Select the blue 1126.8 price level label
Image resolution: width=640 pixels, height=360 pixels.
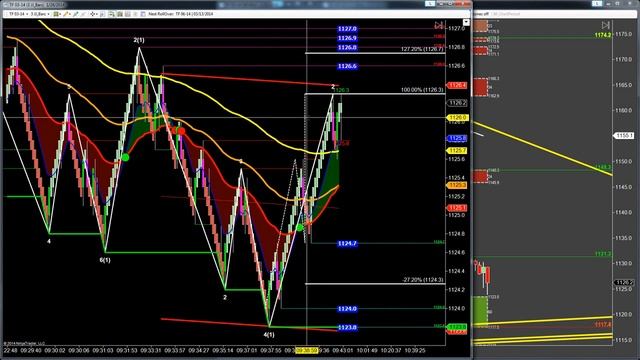[x=347, y=47]
